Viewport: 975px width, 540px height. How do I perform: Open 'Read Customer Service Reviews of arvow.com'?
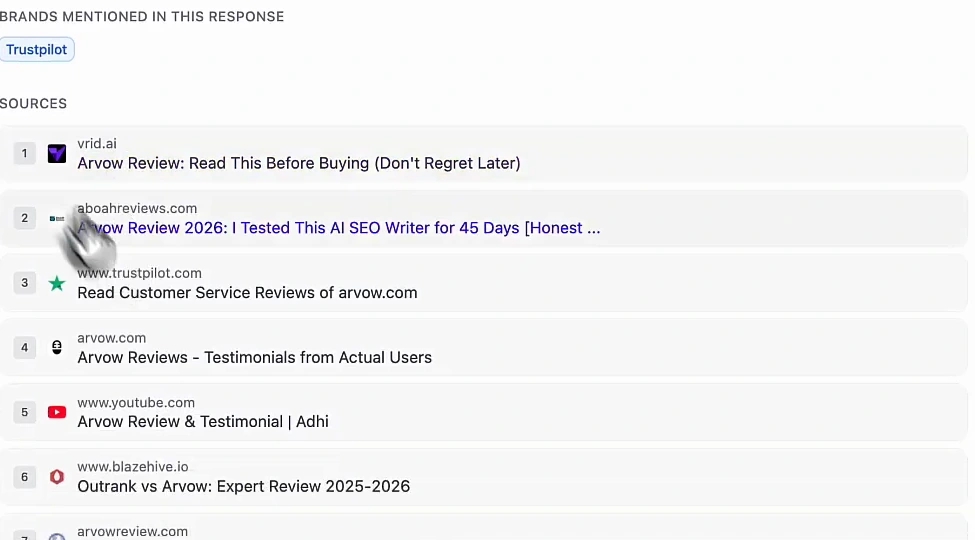coord(247,293)
